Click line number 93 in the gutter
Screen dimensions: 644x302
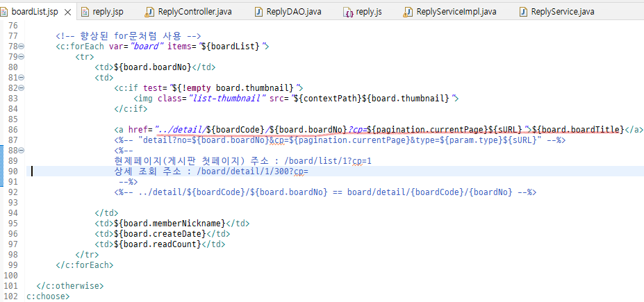tap(13, 203)
